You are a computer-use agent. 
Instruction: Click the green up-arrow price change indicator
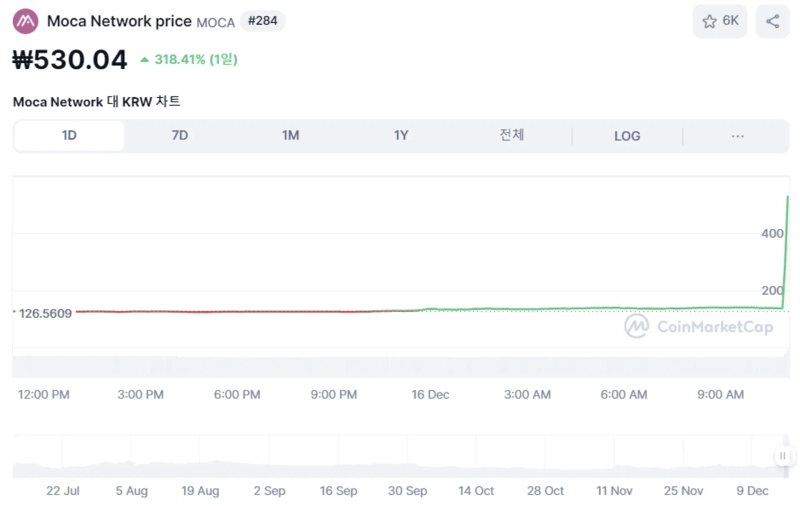(145, 60)
